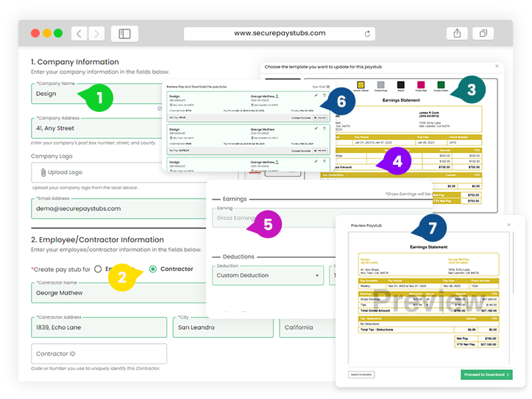532x399 pixels.
Task: Select the Employee radio button
Action: tap(98, 269)
